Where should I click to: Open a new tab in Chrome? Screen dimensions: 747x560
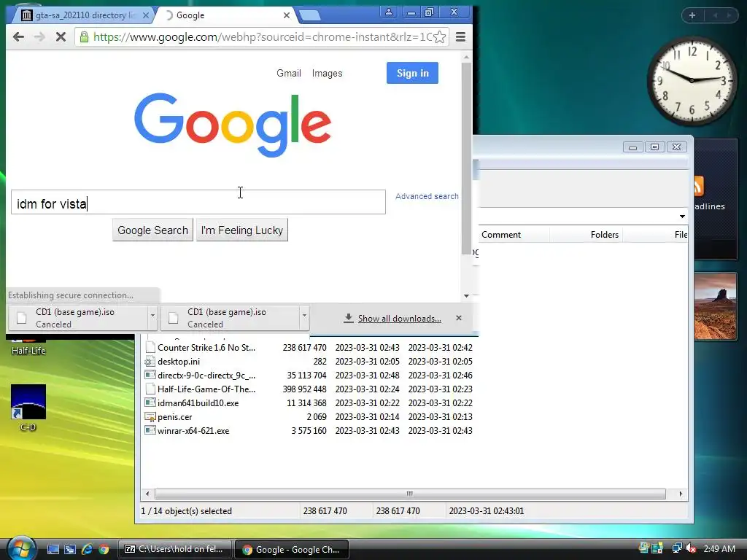click(310, 16)
